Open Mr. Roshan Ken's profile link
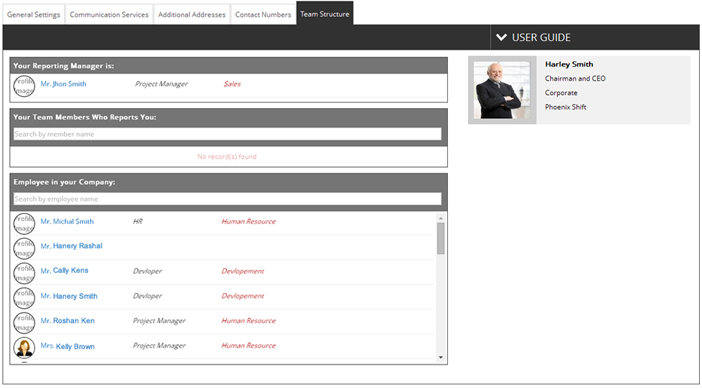702x388 pixels. 68,320
